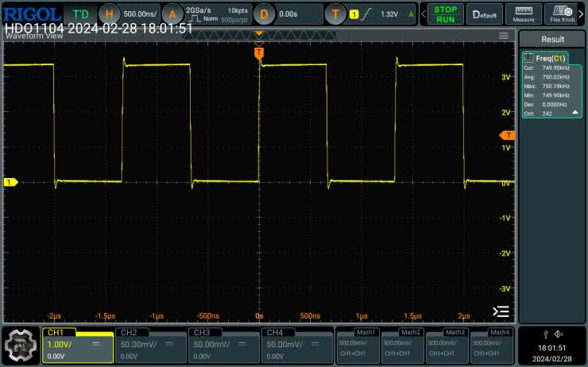
Task: Click the acquisition A icon
Action: pyautogui.click(x=172, y=14)
